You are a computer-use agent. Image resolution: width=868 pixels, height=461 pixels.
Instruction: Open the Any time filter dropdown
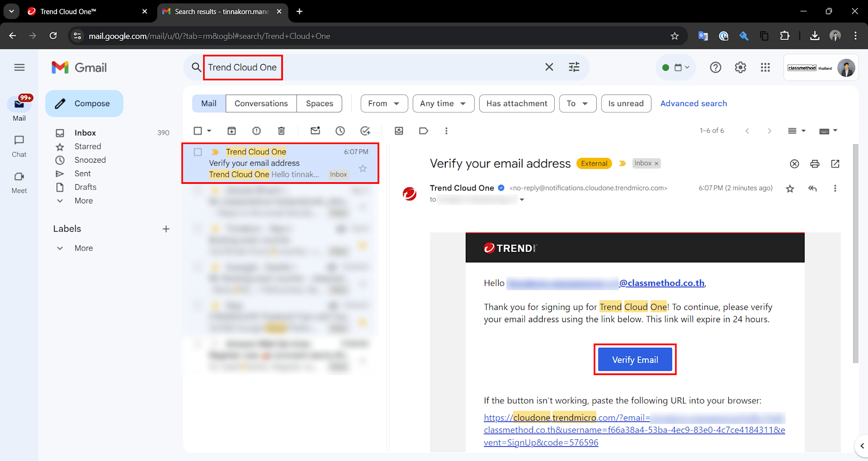click(x=443, y=104)
